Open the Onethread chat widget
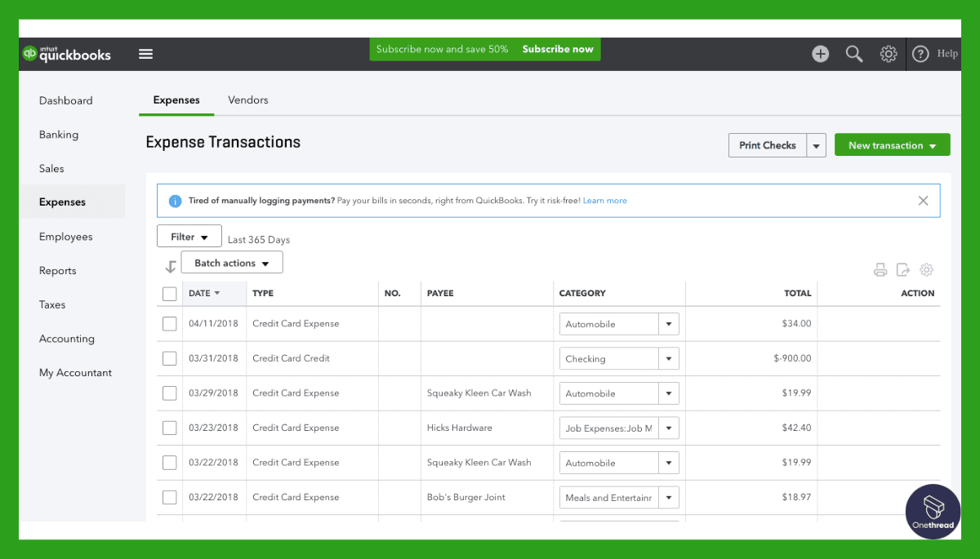The height and width of the screenshot is (559, 980). click(933, 512)
